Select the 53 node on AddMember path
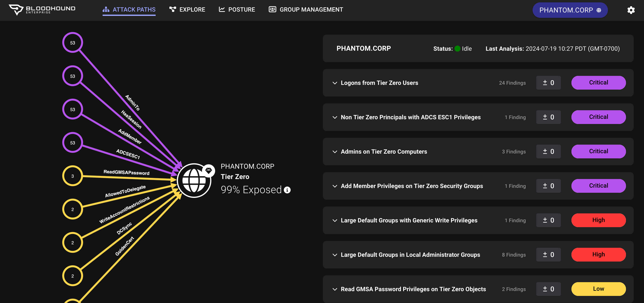 click(x=73, y=109)
